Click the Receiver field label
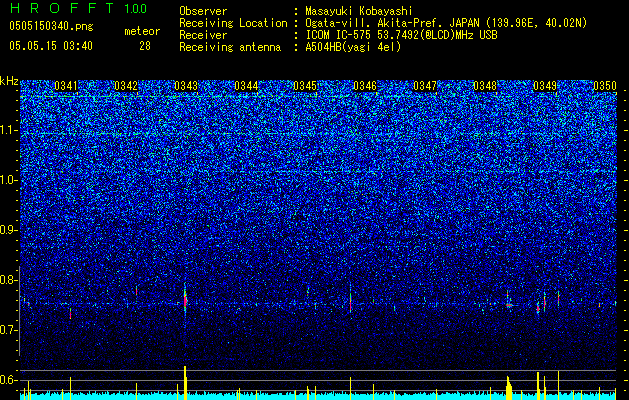629x400 pixels. (203, 35)
